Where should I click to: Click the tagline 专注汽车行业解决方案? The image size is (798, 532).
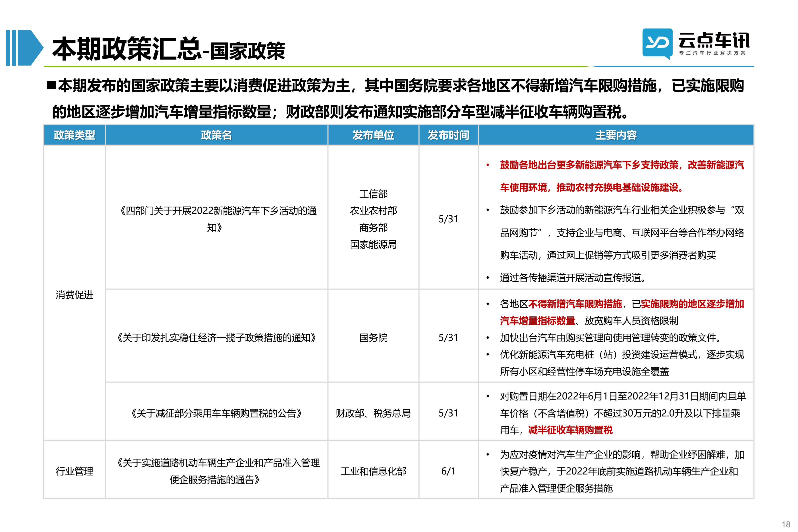(712, 53)
